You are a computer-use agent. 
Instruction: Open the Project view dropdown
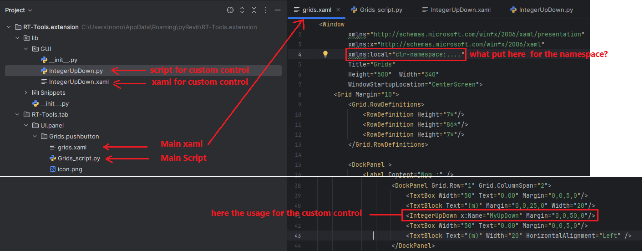tap(18, 10)
